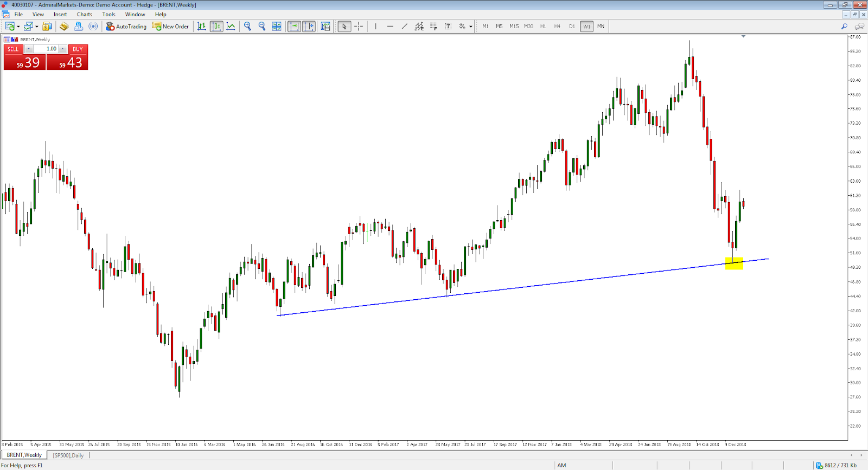This screenshot has height=470, width=868.
Task: Switch to MN monthly timeframe
Action: 601,26
